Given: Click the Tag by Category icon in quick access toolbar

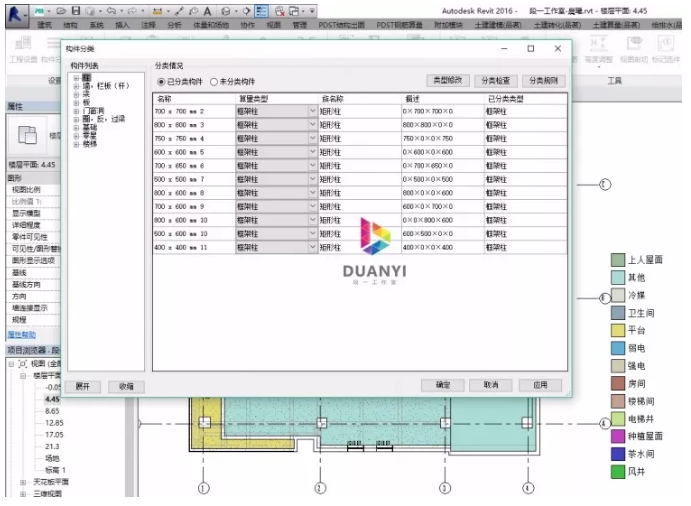Looking at the screenshot, I should pos(193,11).
